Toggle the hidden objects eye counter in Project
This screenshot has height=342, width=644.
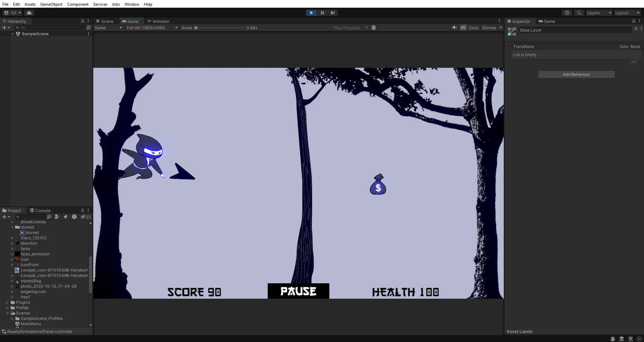click(x=84, y=217)
